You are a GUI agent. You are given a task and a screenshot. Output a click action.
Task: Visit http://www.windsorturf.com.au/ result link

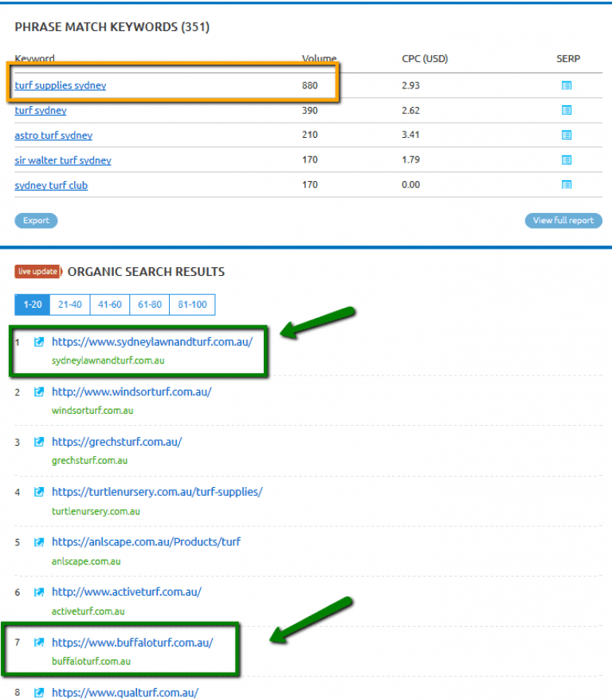click(x=131, y=392)
